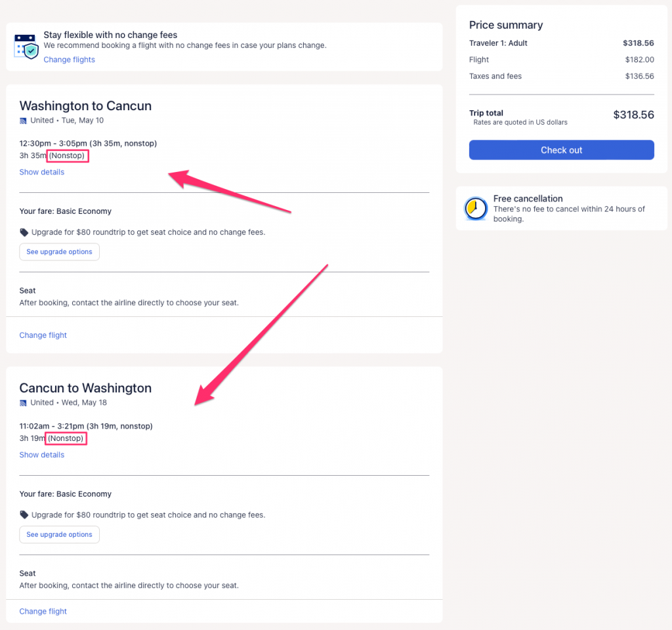
Task: Click United logo under Cancun to Washington
Action: pyautogui.click(x=24, y=403)
